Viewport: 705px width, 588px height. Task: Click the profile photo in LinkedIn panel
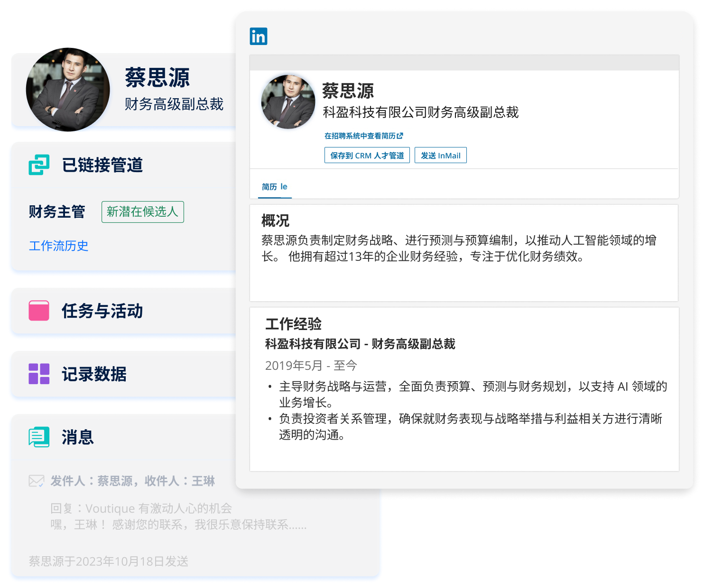(288, 101)
